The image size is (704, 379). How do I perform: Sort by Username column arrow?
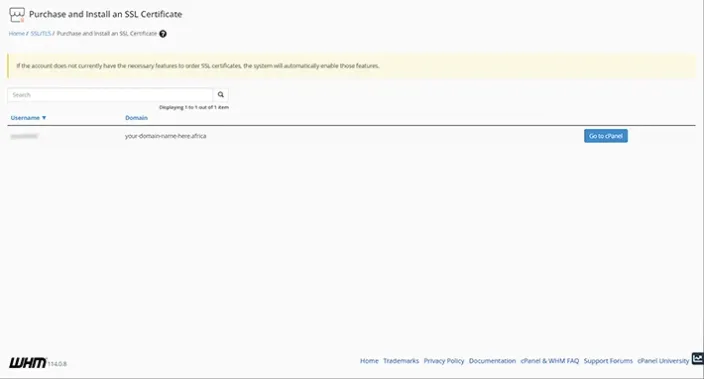pos(44,118)
